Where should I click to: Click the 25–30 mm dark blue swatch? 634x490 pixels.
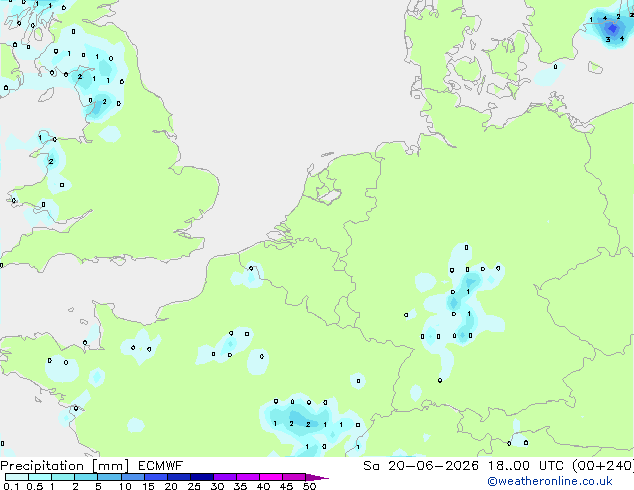201,477
